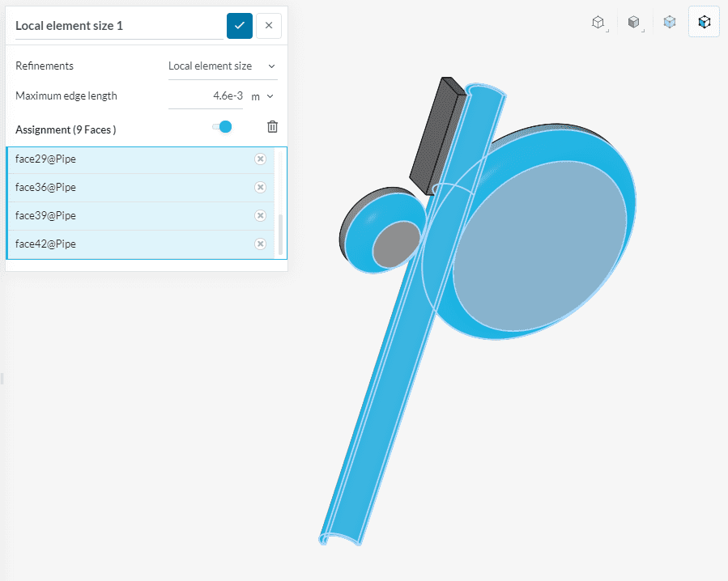
Task: Edit the Maximum edge length value field
Action: (x=206, y=96)
